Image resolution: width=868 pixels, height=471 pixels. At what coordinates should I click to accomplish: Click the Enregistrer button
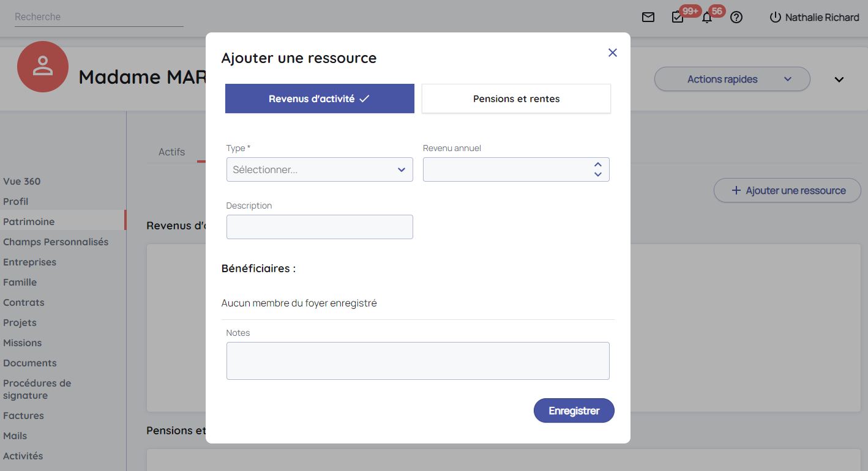coord(574,410)
